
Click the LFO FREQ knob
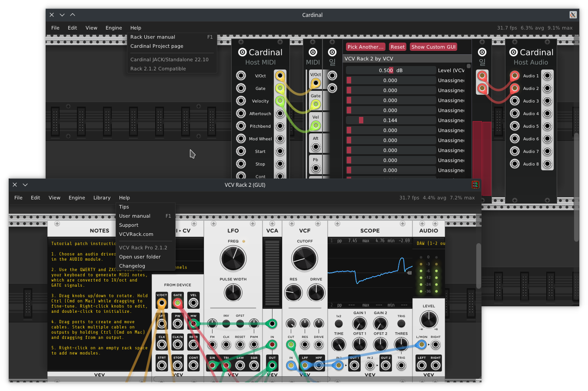click(233, 258)
